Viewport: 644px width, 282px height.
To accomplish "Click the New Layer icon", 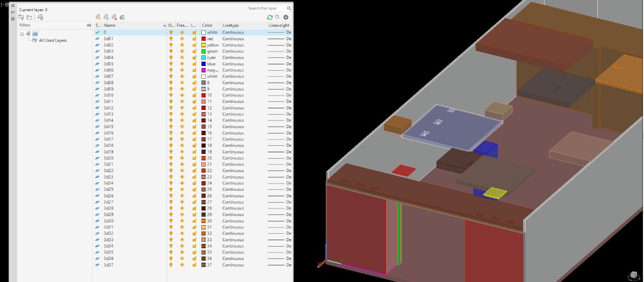I will pyautogui.click(x=98, y=17).
